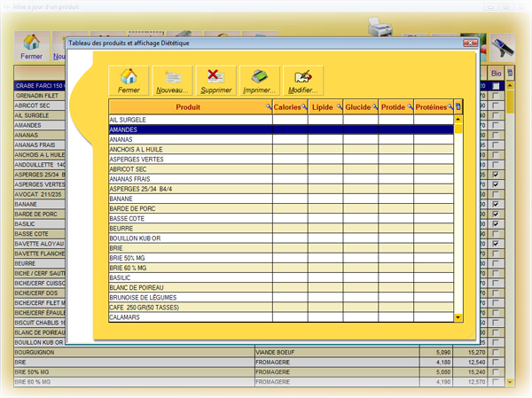Select the BRIE 60 % MG row in the dialog
This screenshot has width=532, height=398.
(281, 268)
